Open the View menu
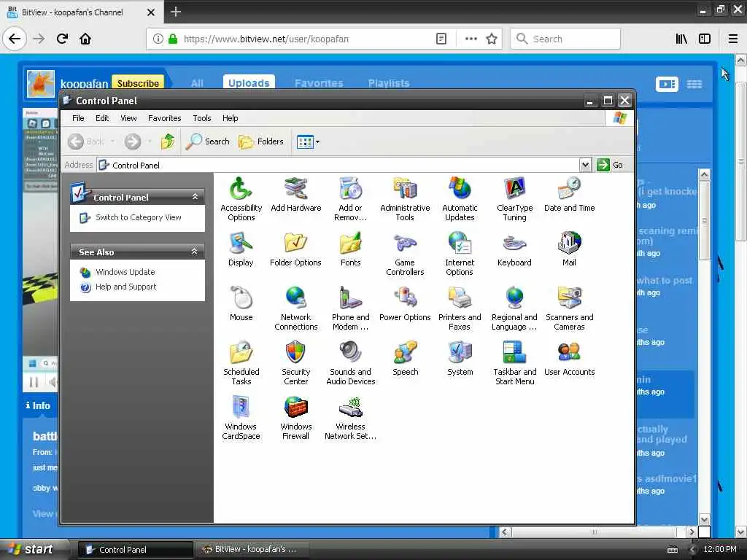The width and height of the screenshot is (747, 560). point(128,118)
